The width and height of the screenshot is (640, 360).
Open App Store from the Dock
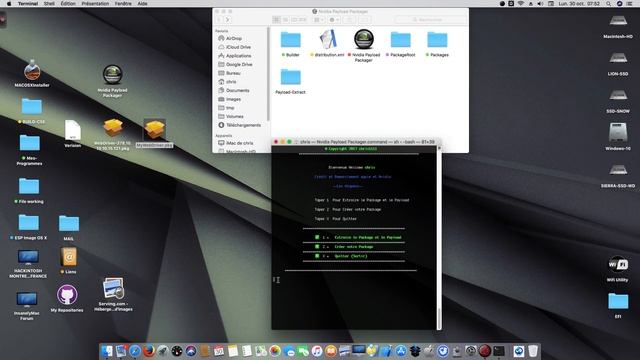coord(401,351)
